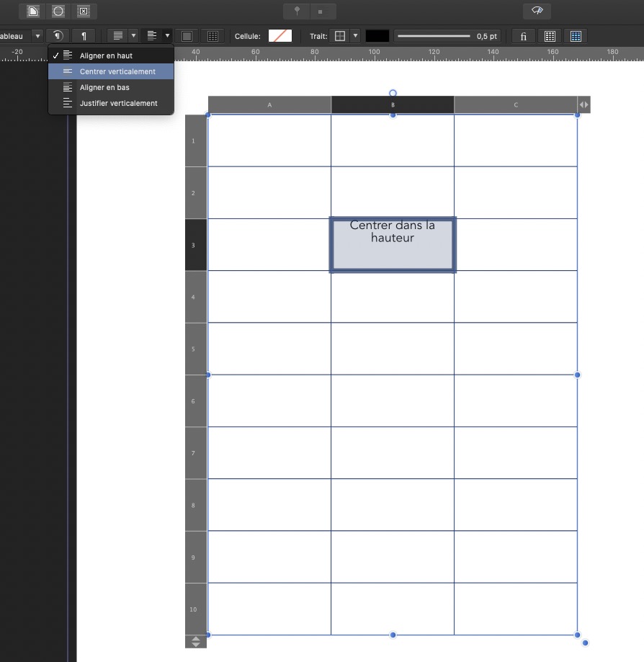
Task: Click the 0,5 pt stroke width value
Action: [486, 36]
